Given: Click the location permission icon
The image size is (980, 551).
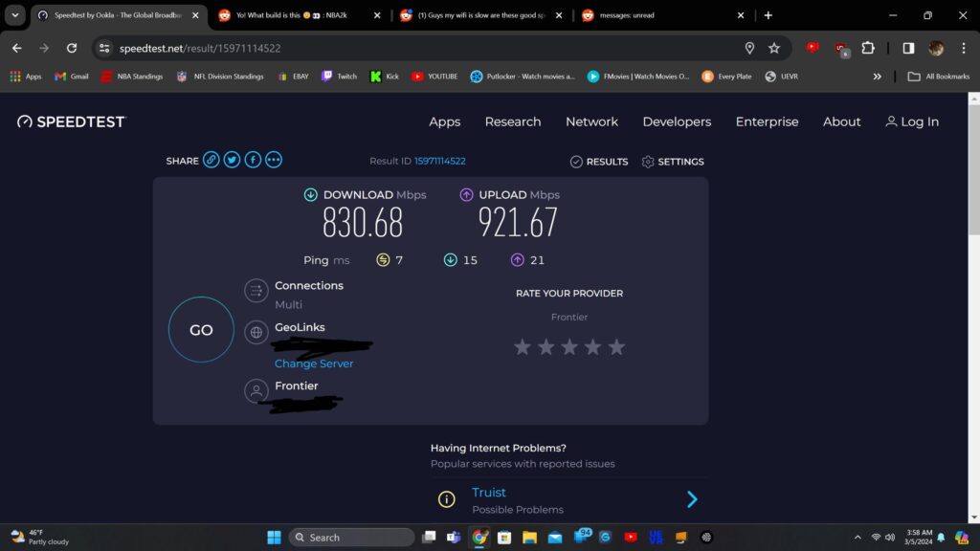Looking at the screenshot, I should (x=749, y=48).
